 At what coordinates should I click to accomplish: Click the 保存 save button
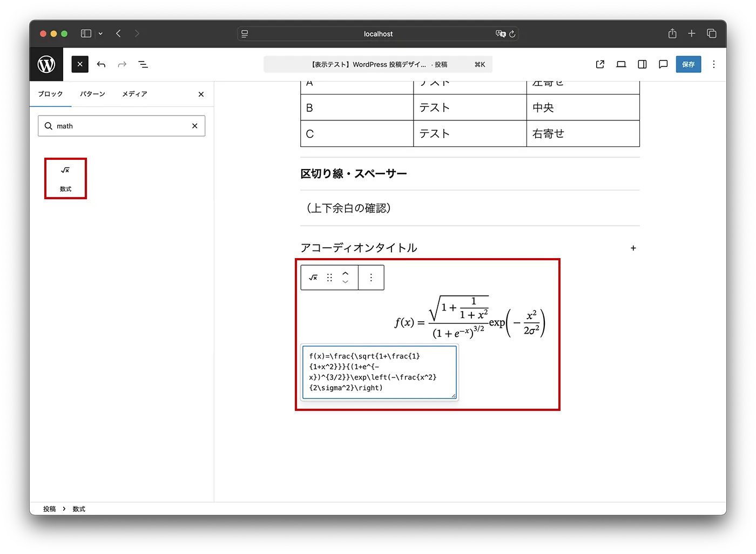(x=688, y=64)
